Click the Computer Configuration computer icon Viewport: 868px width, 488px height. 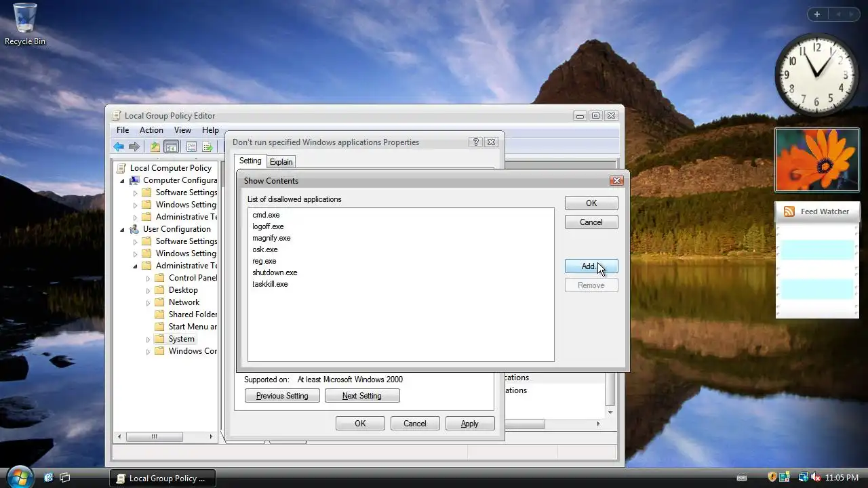pyautogui.click(x=134, y=180)
